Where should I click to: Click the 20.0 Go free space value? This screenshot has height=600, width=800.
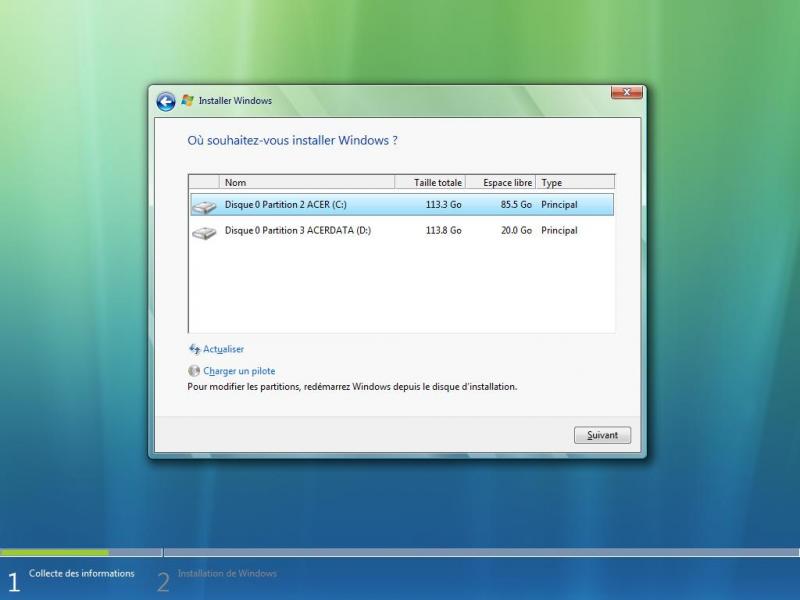[516, 231]
